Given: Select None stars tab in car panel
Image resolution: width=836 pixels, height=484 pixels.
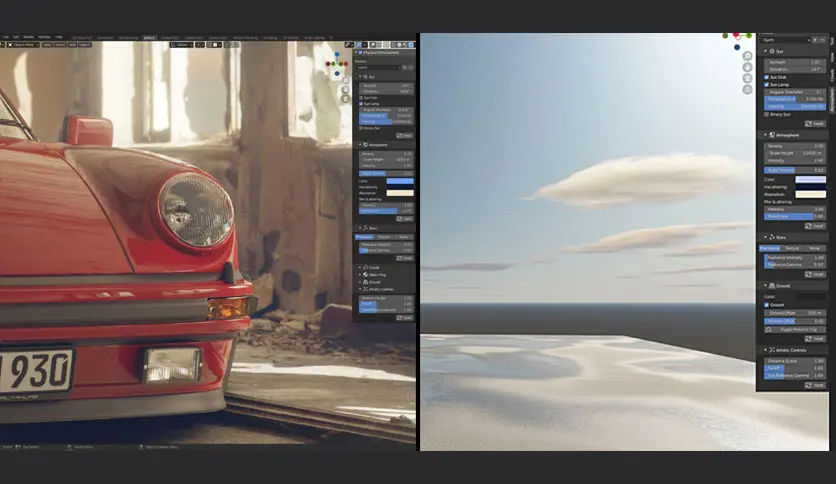Looking at the screenshot, I should [x=403, y=237].
